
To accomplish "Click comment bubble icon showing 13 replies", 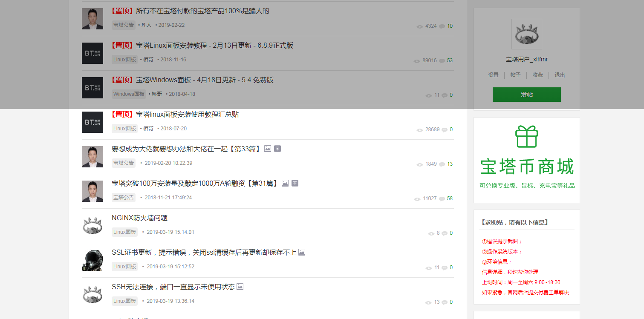I will 442,164.
